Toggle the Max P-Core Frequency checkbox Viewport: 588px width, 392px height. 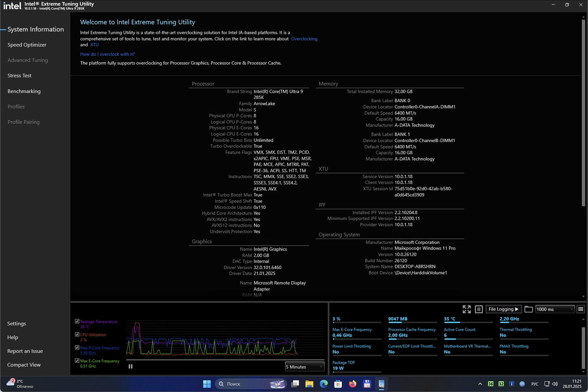[77, 347]
